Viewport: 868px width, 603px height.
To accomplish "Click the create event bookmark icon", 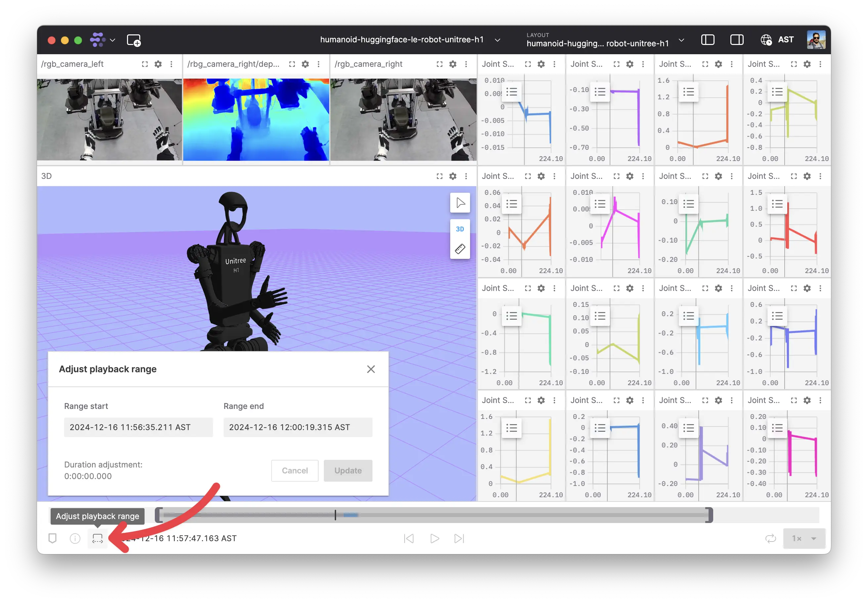I will pos(53,539).
